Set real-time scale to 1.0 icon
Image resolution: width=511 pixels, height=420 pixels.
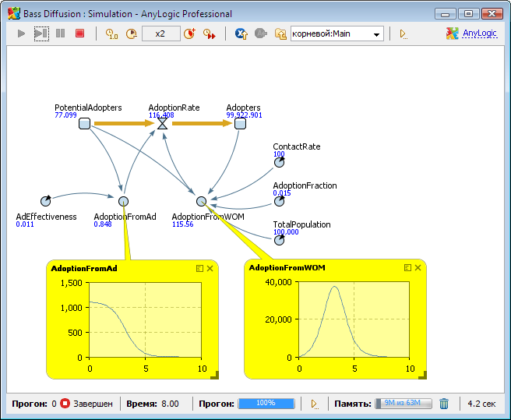[112, 34]
